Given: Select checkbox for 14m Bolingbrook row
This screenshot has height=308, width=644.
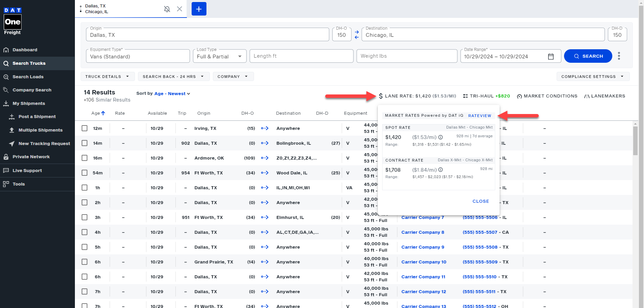Looking at the screenshot, I should 85,143.
